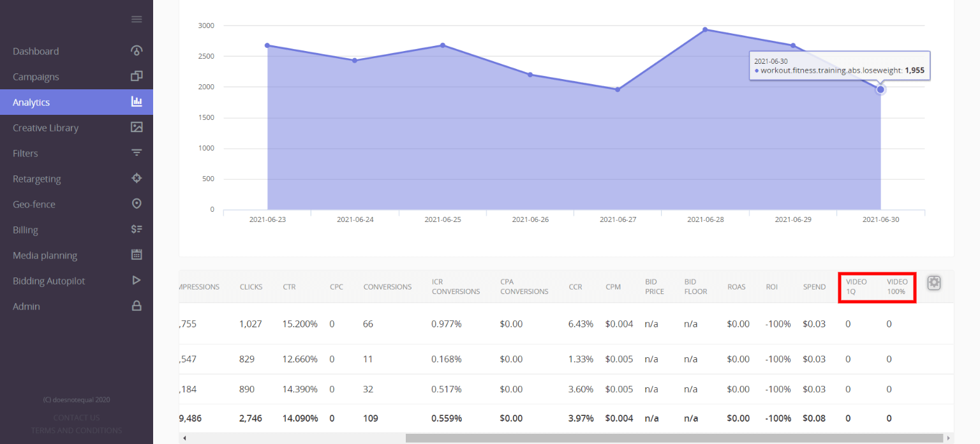Click the Campaigns stacked-squares icon
This screenshot has width=980, height=444.
[137, 76]
